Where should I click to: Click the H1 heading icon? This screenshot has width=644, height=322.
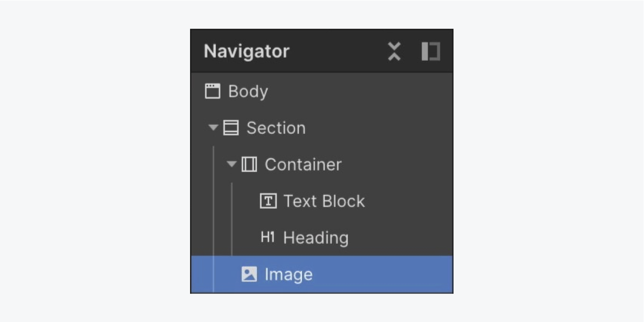[268, 237]
